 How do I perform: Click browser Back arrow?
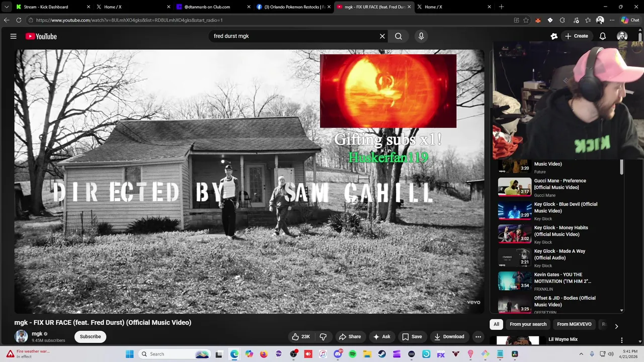pyautogui.click(x=7, y=20)
